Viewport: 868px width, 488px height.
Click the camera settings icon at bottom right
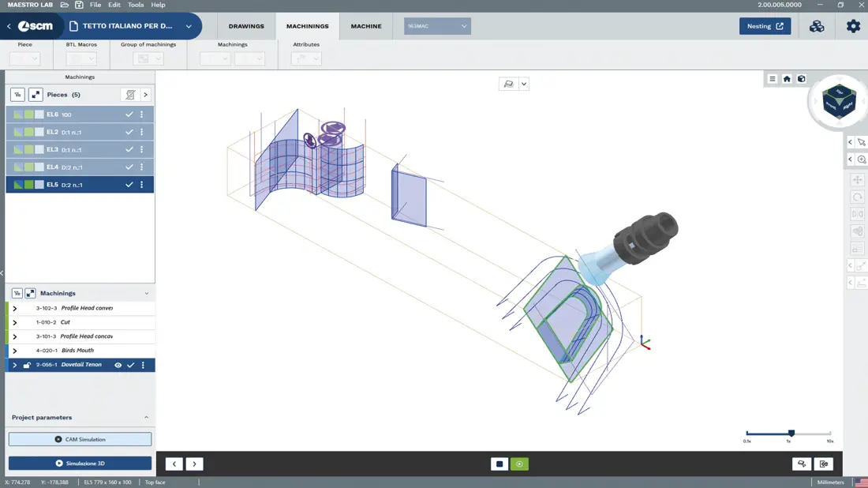[824, 464]
